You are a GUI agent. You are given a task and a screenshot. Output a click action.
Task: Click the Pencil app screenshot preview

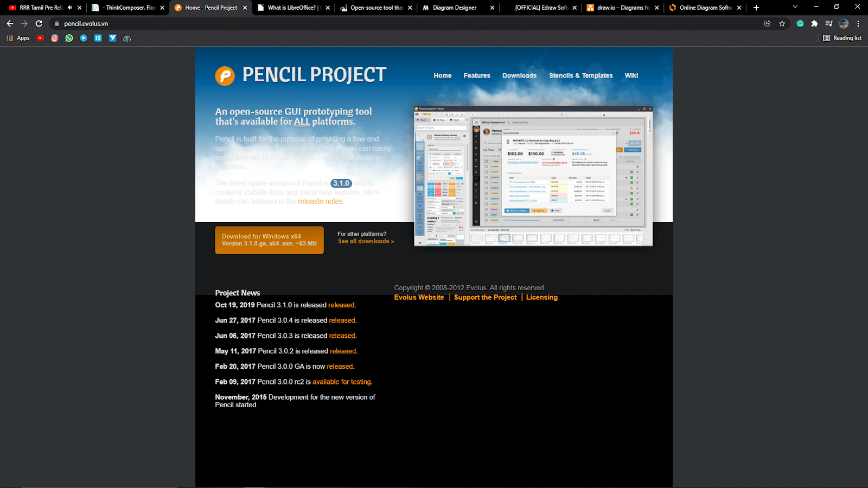pos(533,176)
